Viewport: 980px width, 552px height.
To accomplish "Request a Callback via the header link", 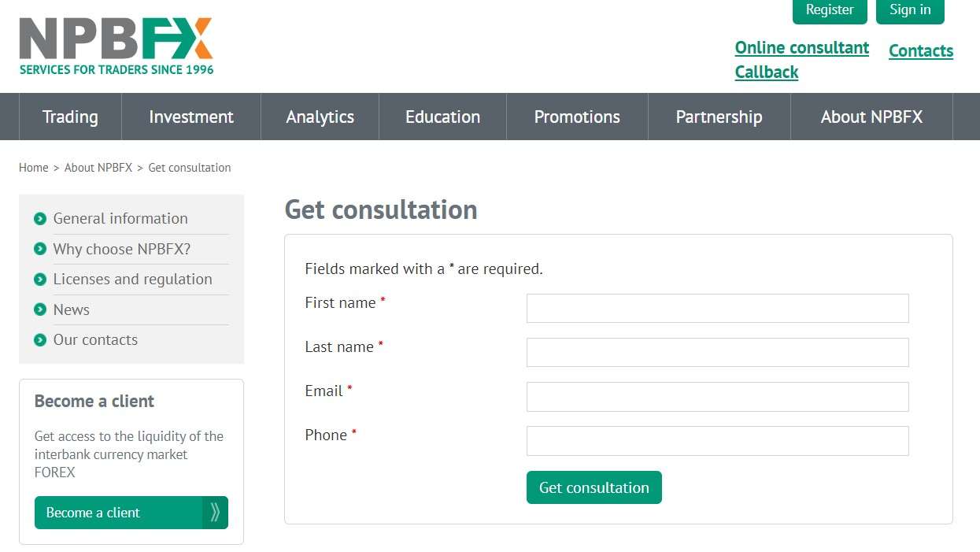I will 767,72.
